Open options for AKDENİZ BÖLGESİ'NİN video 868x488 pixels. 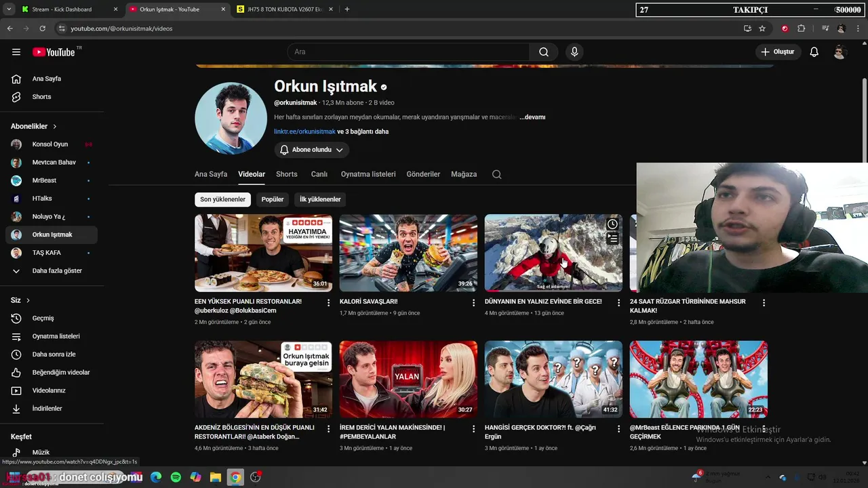point(329,429)
